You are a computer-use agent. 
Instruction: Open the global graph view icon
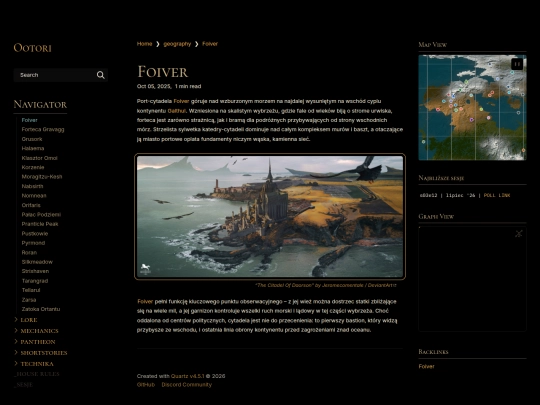[x=518, y=233]
